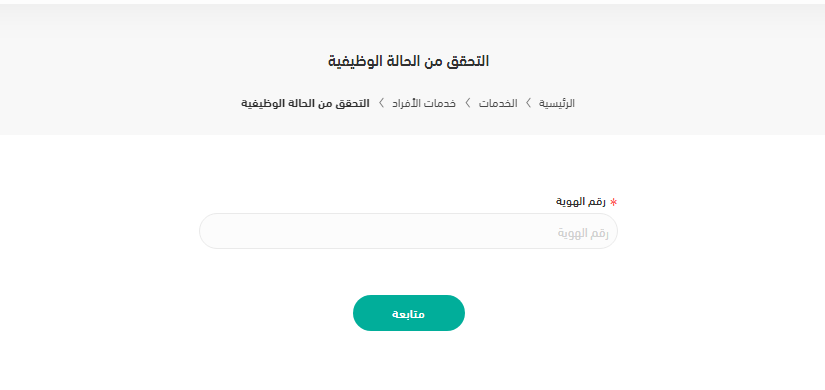The image size is (825, 390).
Task: Click the rounded border of the ID field
Action: (x=408, y=214)
